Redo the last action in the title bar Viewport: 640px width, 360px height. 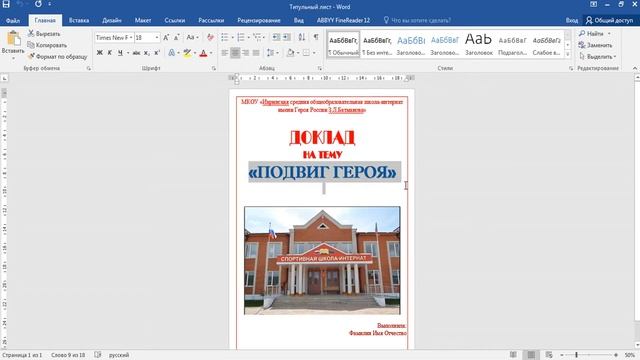pos(38,4)
